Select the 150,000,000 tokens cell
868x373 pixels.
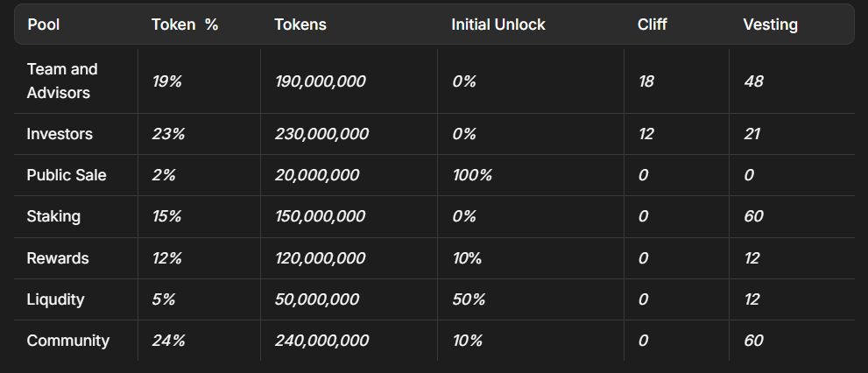(320, 216)
